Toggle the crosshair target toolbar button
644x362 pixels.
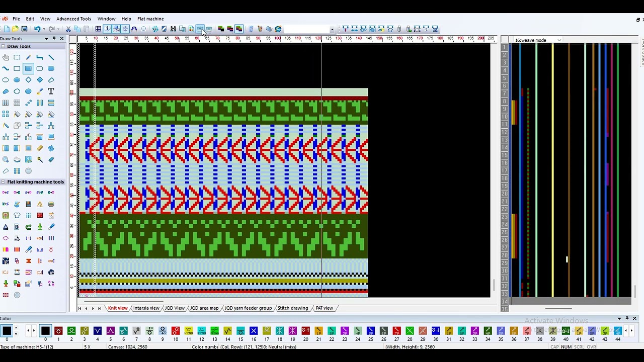click(125, 29)
